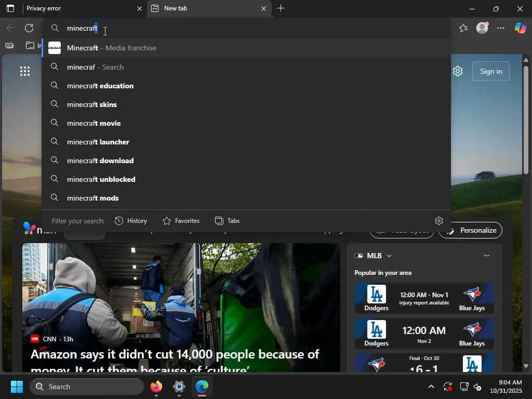
Task: Close the New tab tab
Action: coord(263,8)
